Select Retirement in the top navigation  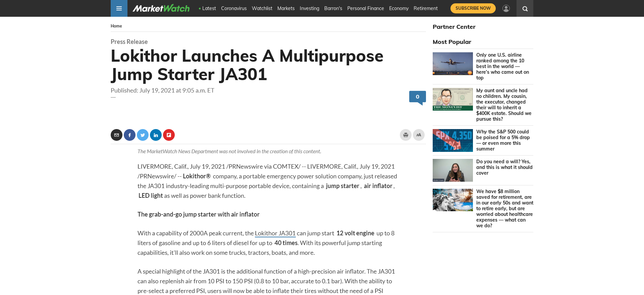coord(425,8)
